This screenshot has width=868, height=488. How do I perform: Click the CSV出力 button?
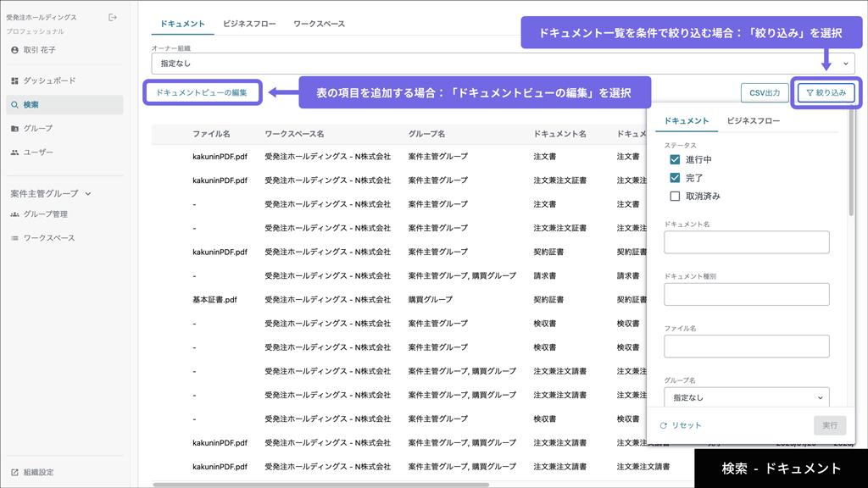click(765, 93)
